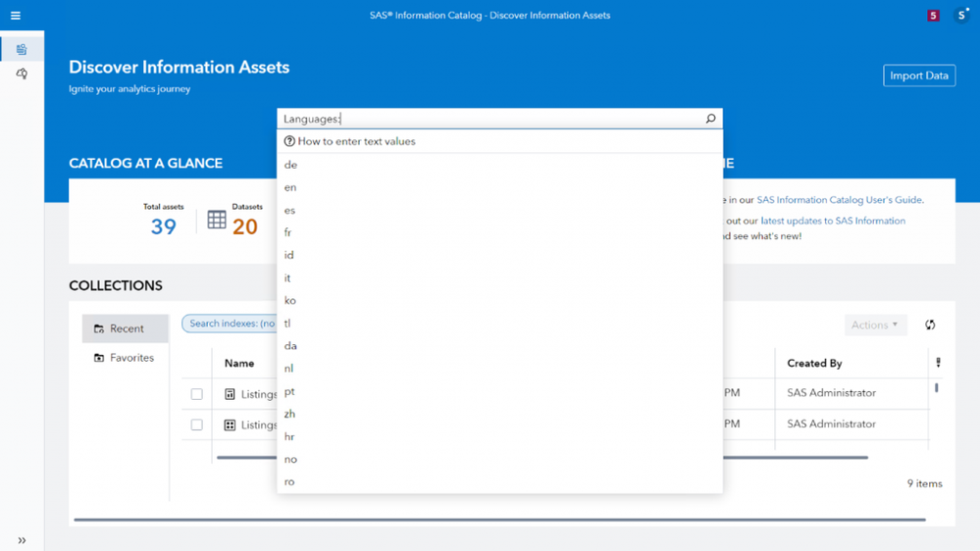Open the red notifications badge icon
The height and width of the screenshot is (551, 980).
pyautogui.click(x=933, y=16)
